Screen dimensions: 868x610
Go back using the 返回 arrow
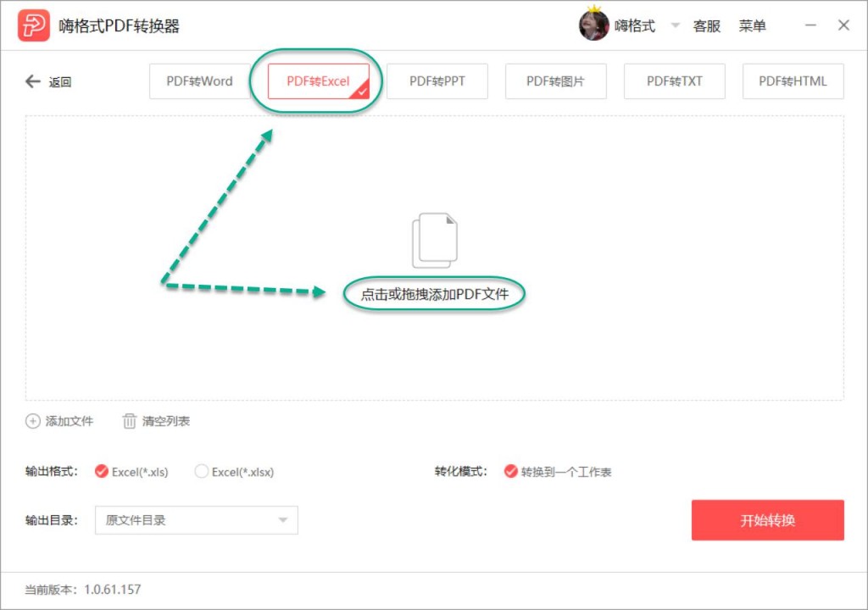click(48, 82)
